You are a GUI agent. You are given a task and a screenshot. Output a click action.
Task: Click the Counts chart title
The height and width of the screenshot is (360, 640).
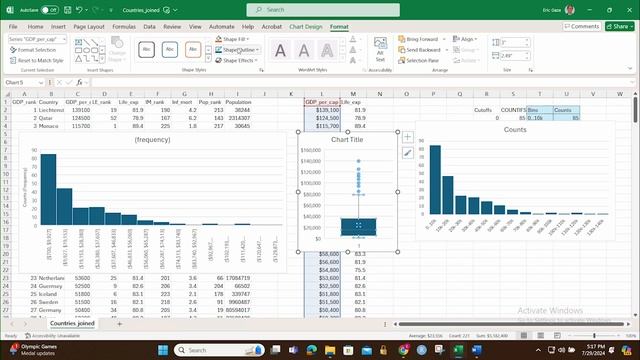pos(515,130)
